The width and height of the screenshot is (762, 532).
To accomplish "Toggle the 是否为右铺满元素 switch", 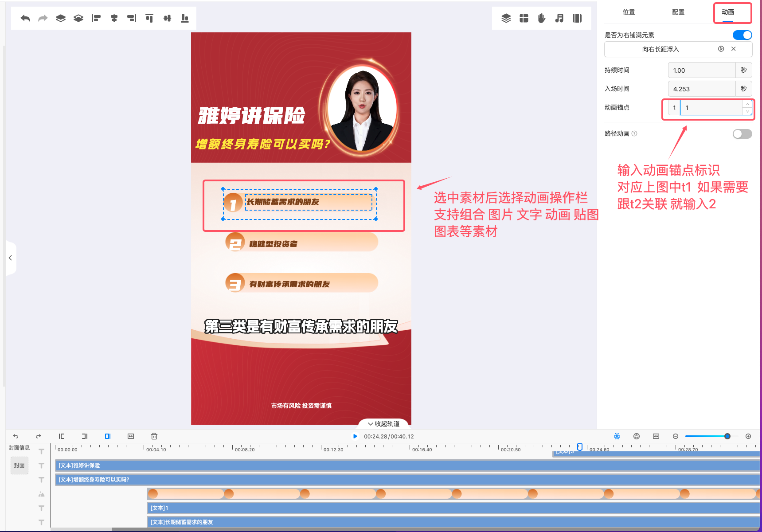I will click(742, 35).
